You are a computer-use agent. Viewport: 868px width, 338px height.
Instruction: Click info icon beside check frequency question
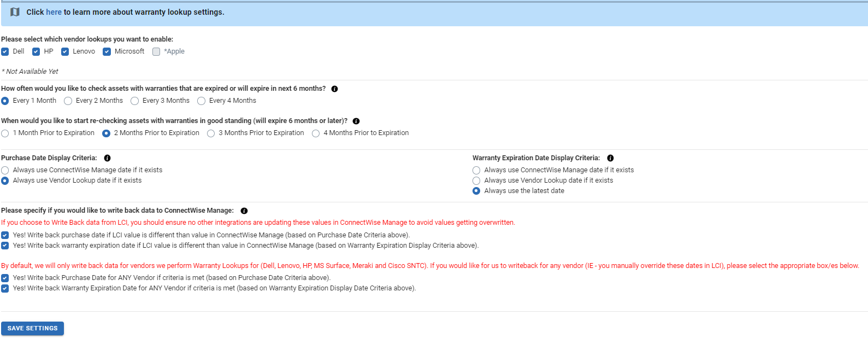pos(334,89)
